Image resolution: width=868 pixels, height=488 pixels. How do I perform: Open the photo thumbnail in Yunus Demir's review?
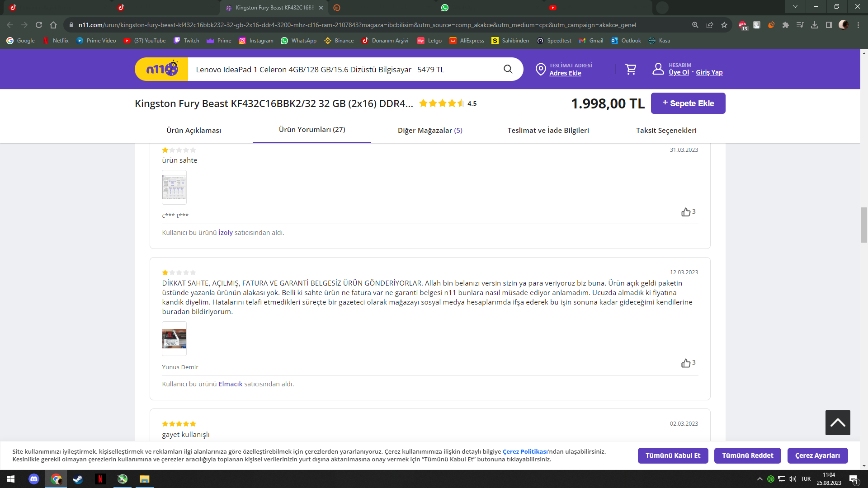[174, 338]
